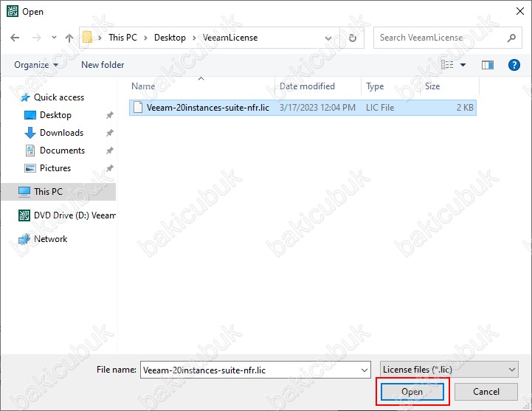Toggle the preview pane
The width and height of the screenshot is (532, 411).
[x=488, y=65]
